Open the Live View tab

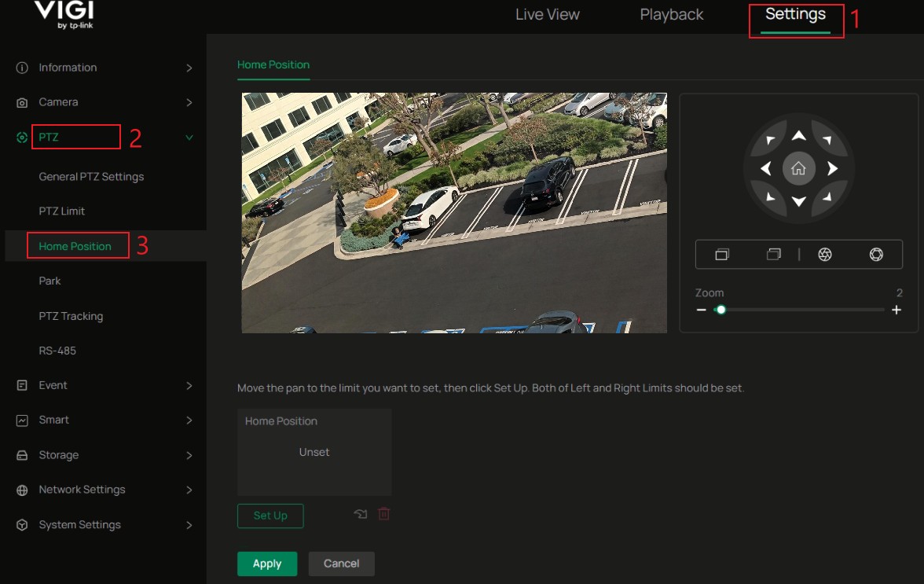(x=547, y=14)
